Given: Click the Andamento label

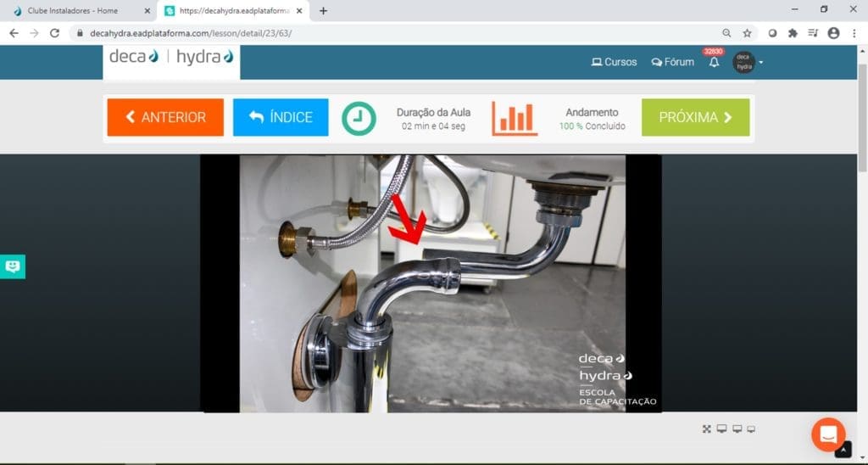Looking at the screenshot, I should [x=592, y=112].
